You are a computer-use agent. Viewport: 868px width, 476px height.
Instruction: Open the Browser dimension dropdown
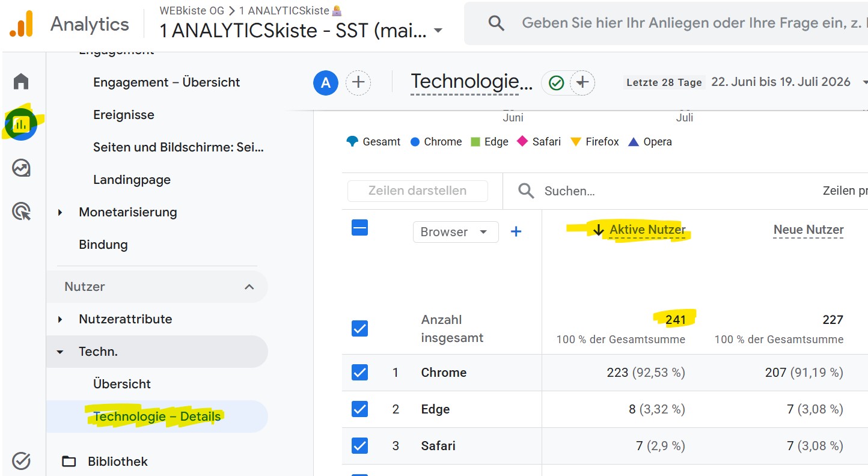[x=456, y=232]
